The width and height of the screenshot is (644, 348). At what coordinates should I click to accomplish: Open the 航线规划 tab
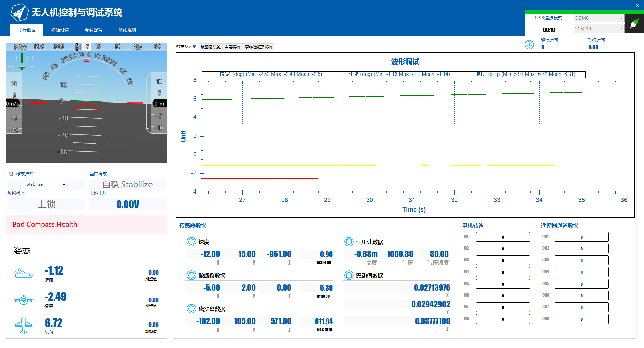tap(127, 30)
